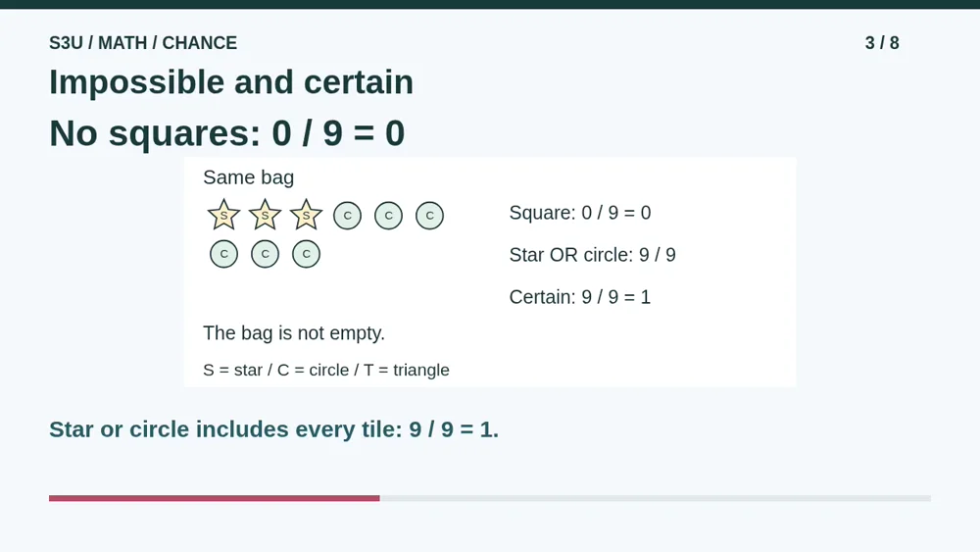Click the second star tile
The image size is (980, 552).
pyautogui.click(x=265, y=215)
